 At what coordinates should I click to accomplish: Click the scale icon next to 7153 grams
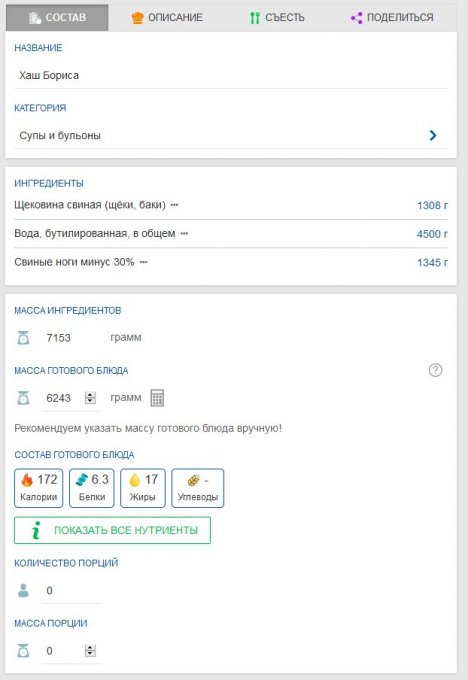(23, 337)
